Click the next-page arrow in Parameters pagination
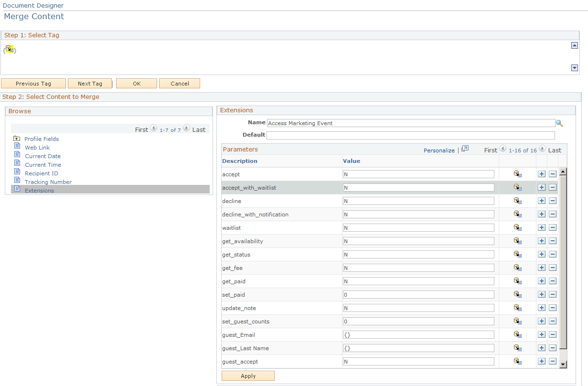This screenshot has width=588, height=386. (x=542, y=149)
